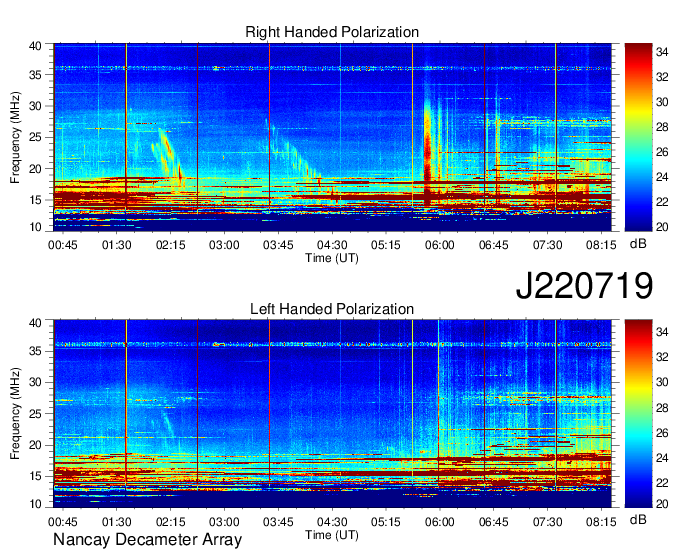
Task: Click the 20 MHz tick on Left Handed frequency axis
Action: click(35, 445)
